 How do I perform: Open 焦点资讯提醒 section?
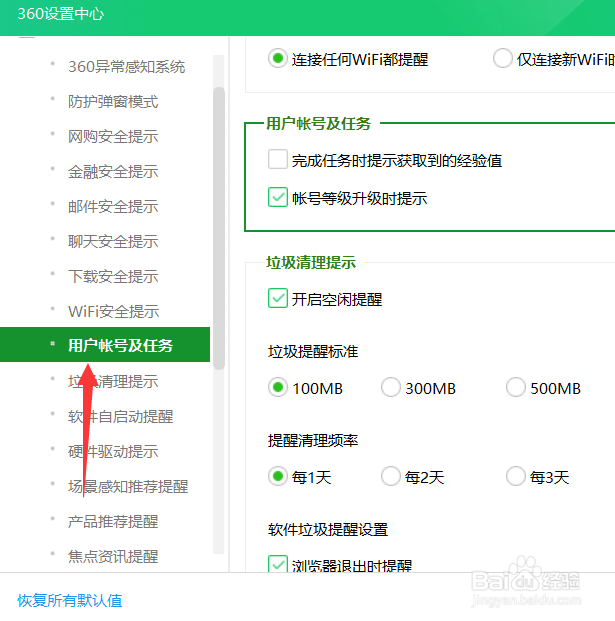[x=113, y=556]
